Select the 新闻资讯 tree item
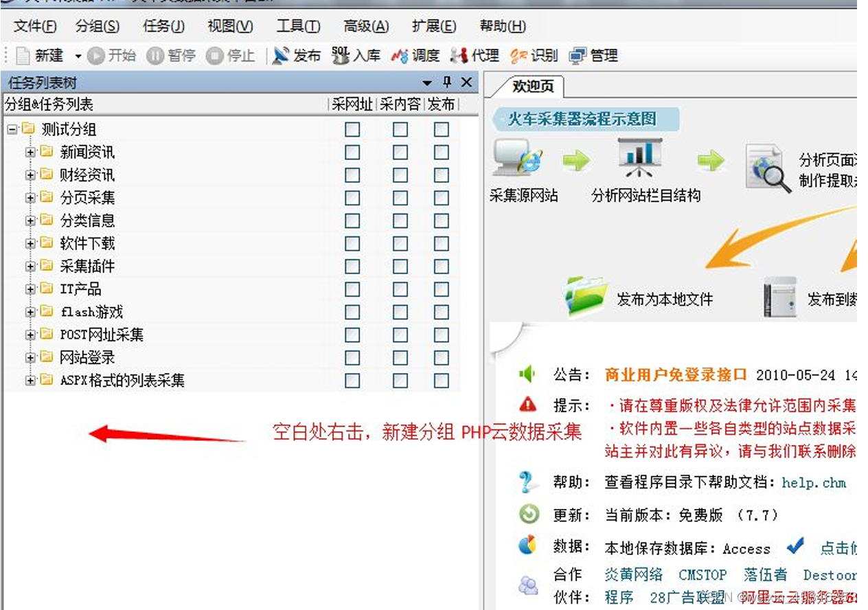 87,152
